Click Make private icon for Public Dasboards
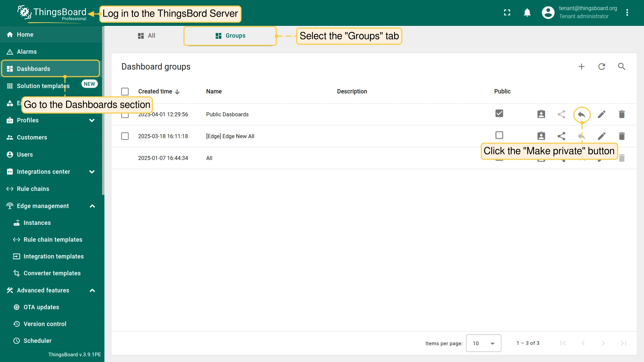Screen dimensions: 644x362 [x=582, y=115]
